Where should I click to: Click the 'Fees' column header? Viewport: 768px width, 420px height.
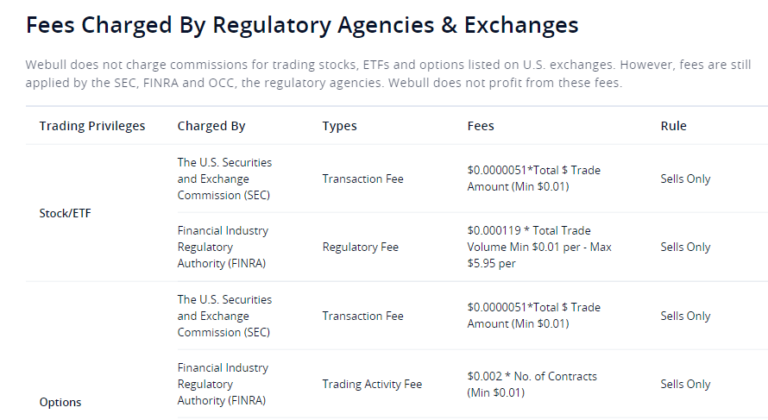480,126
